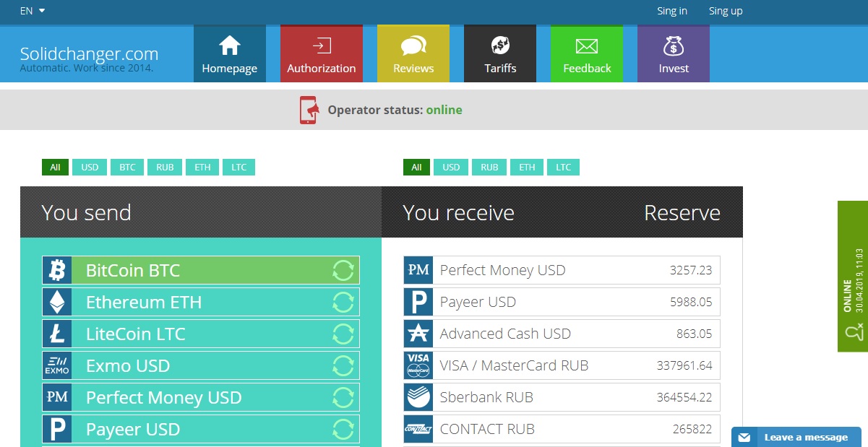Click CONTACT icon in receive list
The height and width of the screenshot is (447, 868).
point(418,429)
